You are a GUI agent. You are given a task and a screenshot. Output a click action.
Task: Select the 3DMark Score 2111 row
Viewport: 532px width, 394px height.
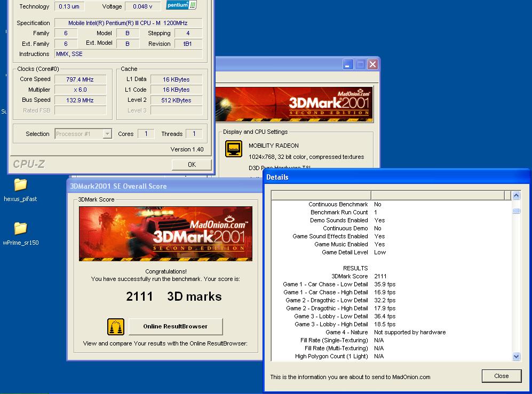392,276
